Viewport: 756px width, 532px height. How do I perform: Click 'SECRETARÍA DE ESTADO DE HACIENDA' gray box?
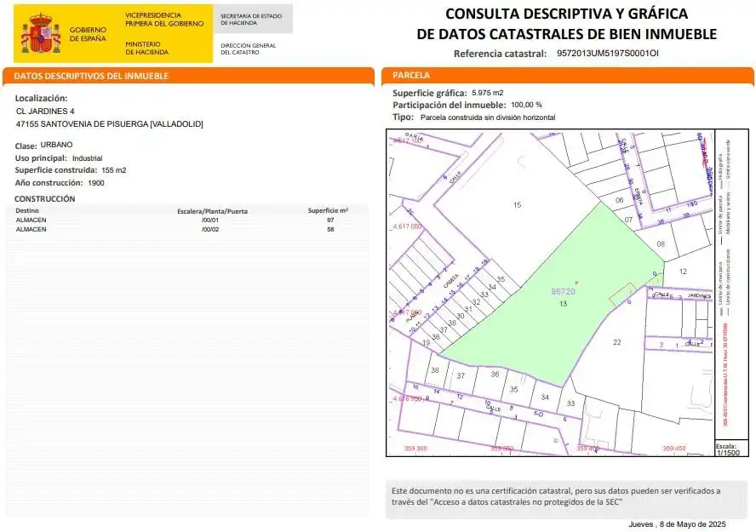point(253,19)
